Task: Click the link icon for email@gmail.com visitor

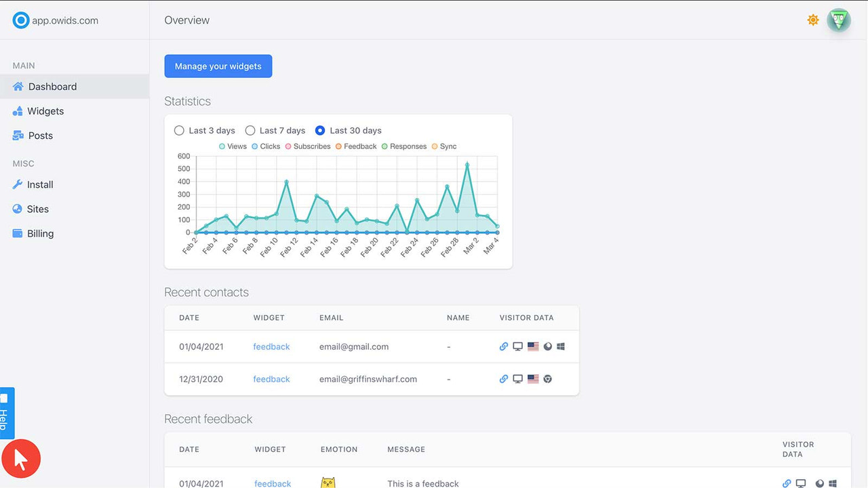Action: (x=504, y=346)
